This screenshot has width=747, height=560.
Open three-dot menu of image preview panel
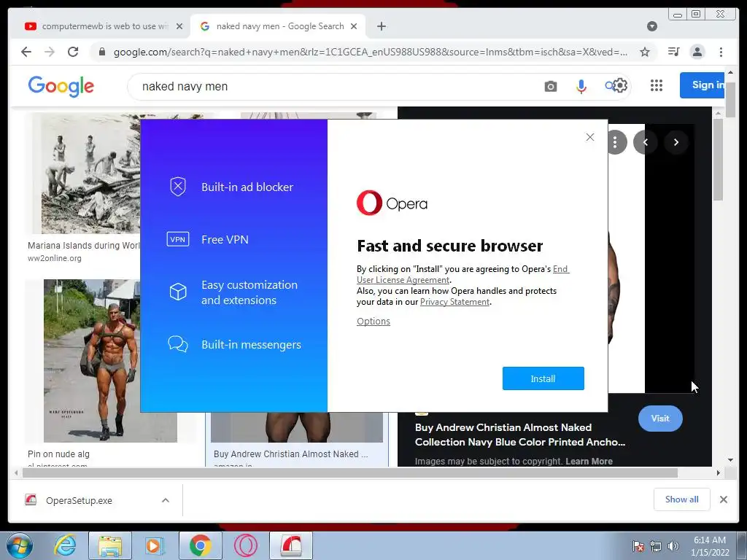(615, 142)
